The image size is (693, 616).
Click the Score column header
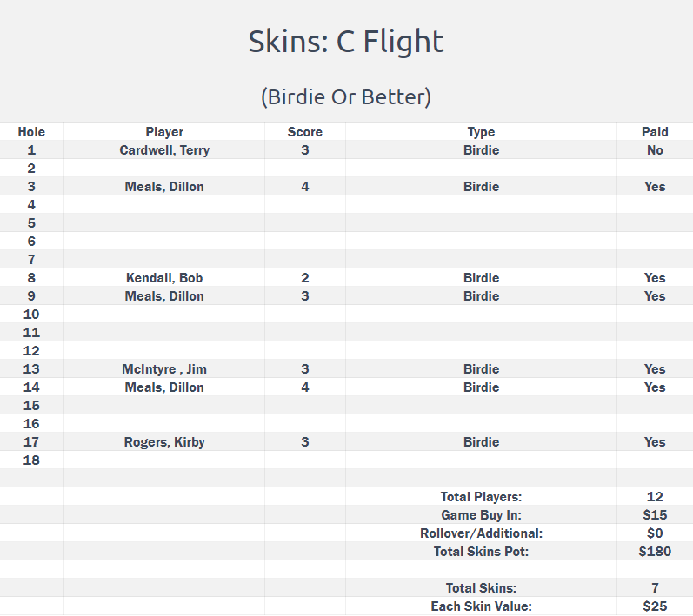(305, 131)
